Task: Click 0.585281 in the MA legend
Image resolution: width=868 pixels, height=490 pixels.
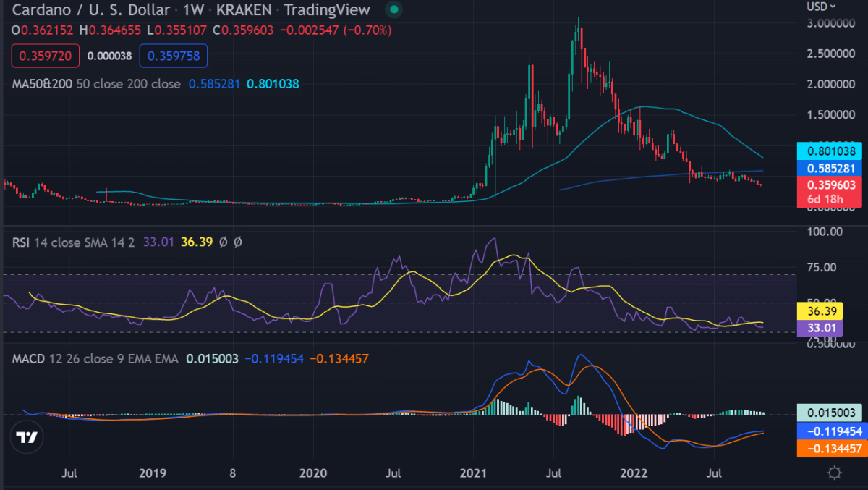Action: 215,84
